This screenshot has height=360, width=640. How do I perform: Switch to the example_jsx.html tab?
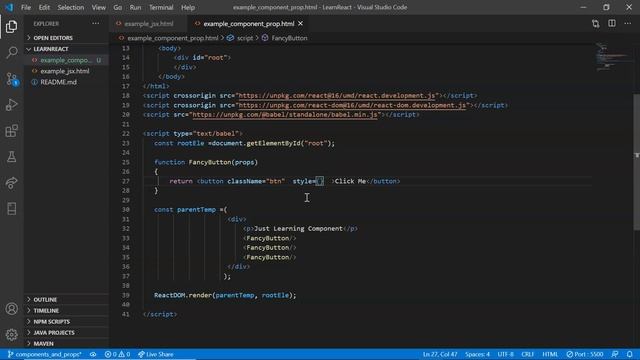point(149,24)
